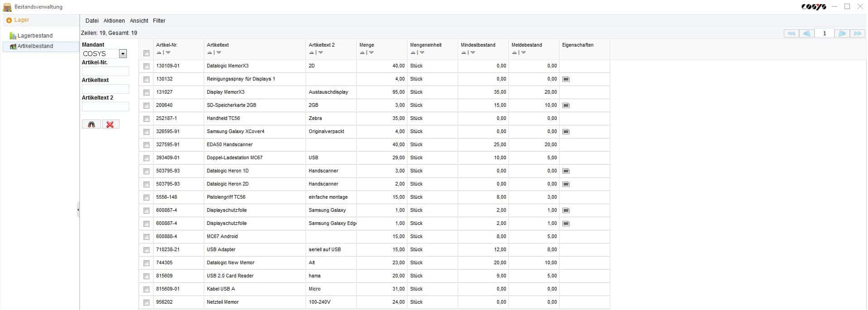Sort Artikel-Nr. column descending
Image resolution: width=868 pixels, height=310 pixels.
(x=168, y=52)
